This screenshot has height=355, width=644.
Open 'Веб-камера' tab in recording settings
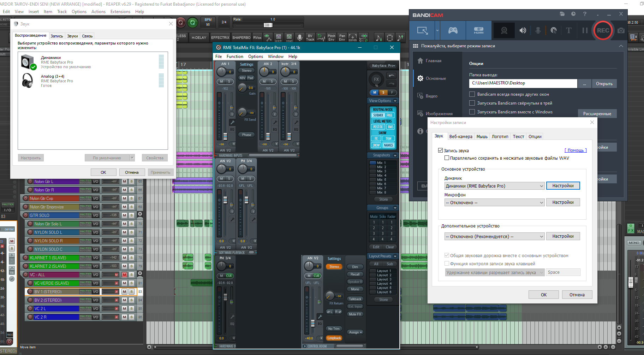pos(460,137)
